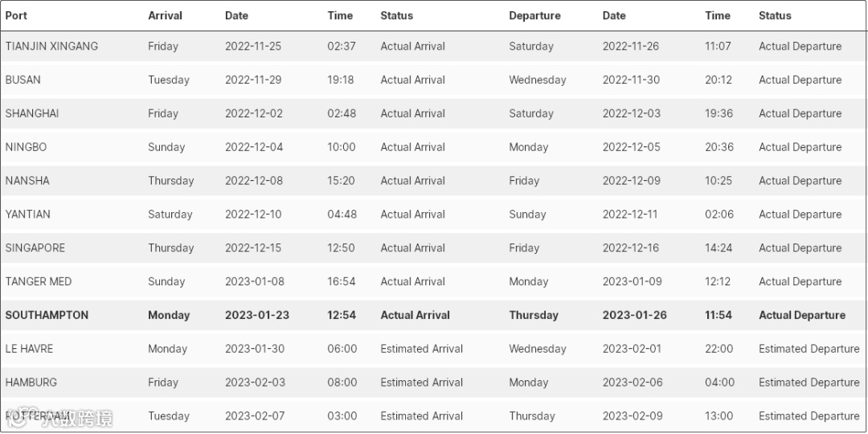868x434 pixels.
Task: Select Le Havre's Estimated Arrival status
Action: coord(422,350)
